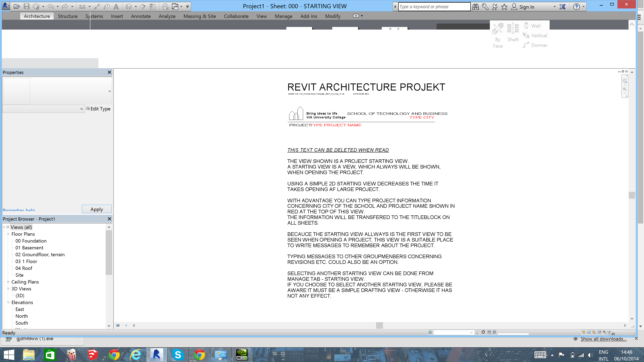Save the current project

27,6
